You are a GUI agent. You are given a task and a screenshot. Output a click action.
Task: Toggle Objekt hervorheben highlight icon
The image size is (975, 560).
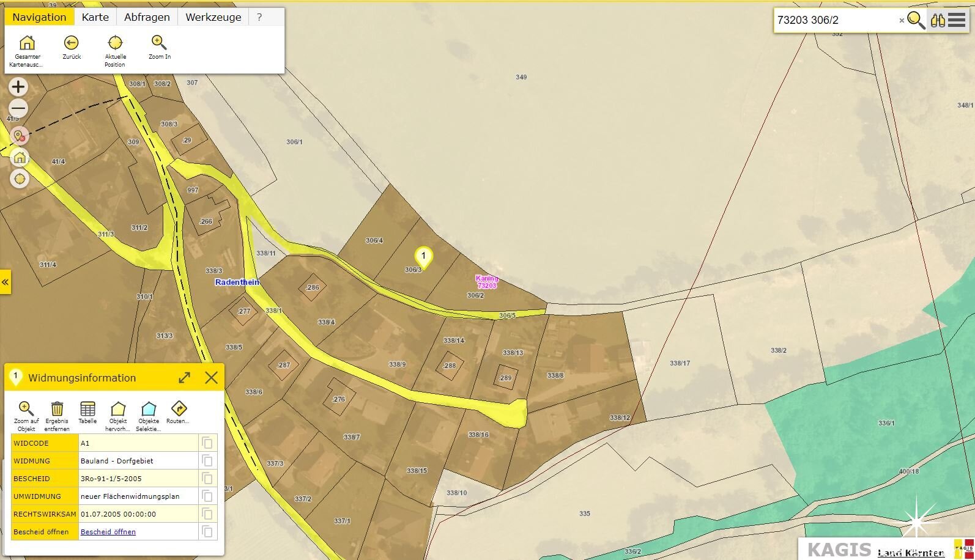tap(117, 409)
